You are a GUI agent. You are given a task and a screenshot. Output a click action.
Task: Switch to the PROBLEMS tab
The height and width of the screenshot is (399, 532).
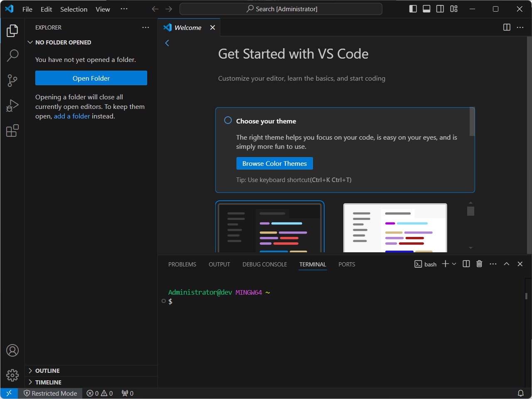(x=182, y=264)
